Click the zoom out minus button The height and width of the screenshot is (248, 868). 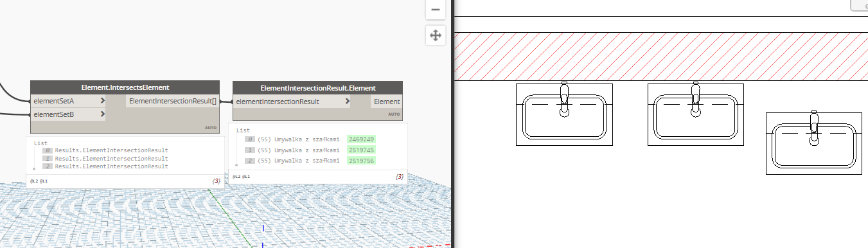pyautogui.click(x=435, y=10)
